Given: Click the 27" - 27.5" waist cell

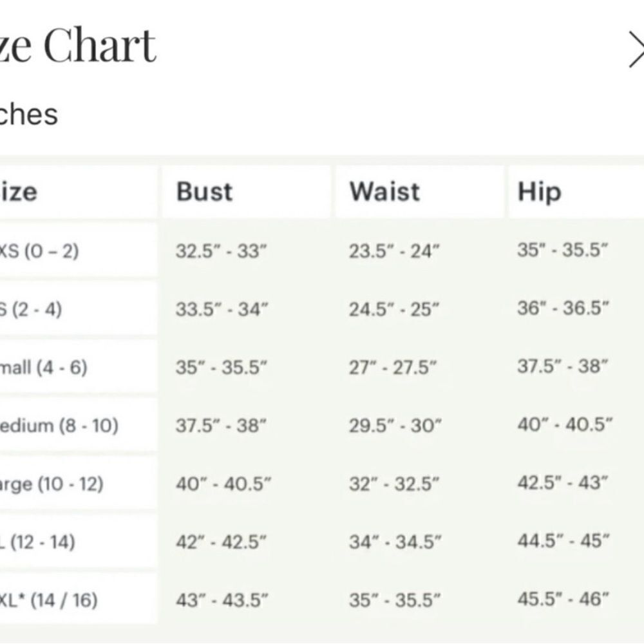Looking at the screenshot, I should (393, 368).
